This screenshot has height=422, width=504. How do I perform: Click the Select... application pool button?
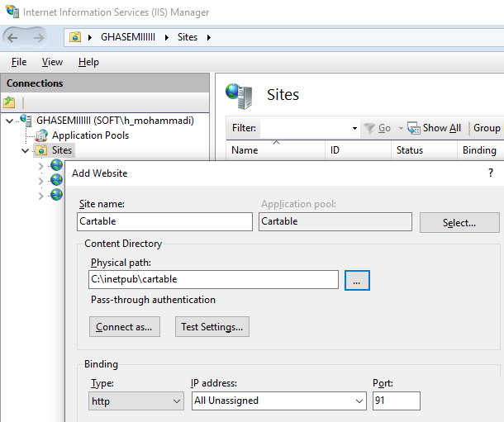pyautogui.click(x=459, y=222)
